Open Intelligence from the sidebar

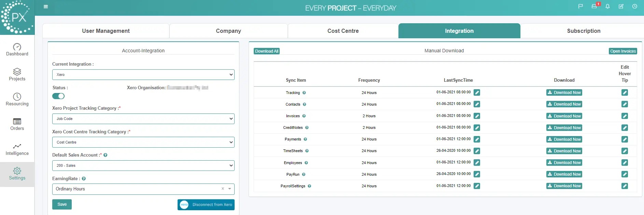(x=17, y=149)
